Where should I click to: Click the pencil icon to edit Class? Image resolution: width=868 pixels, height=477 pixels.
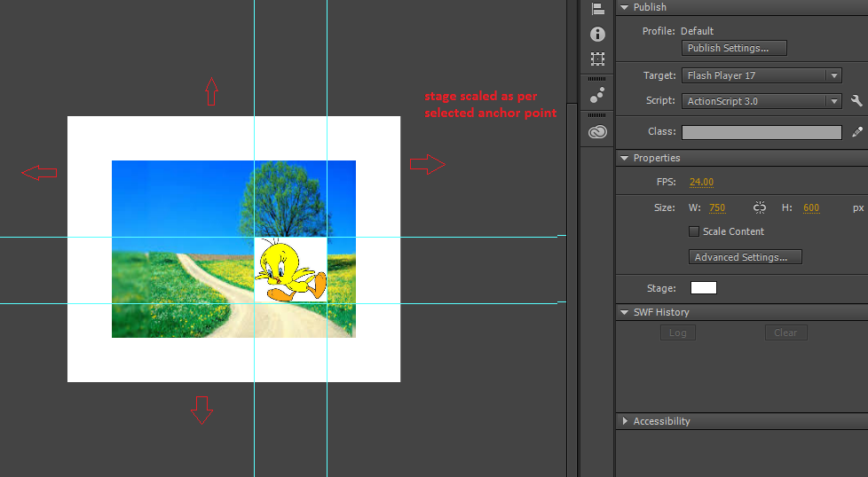[857, 131]
